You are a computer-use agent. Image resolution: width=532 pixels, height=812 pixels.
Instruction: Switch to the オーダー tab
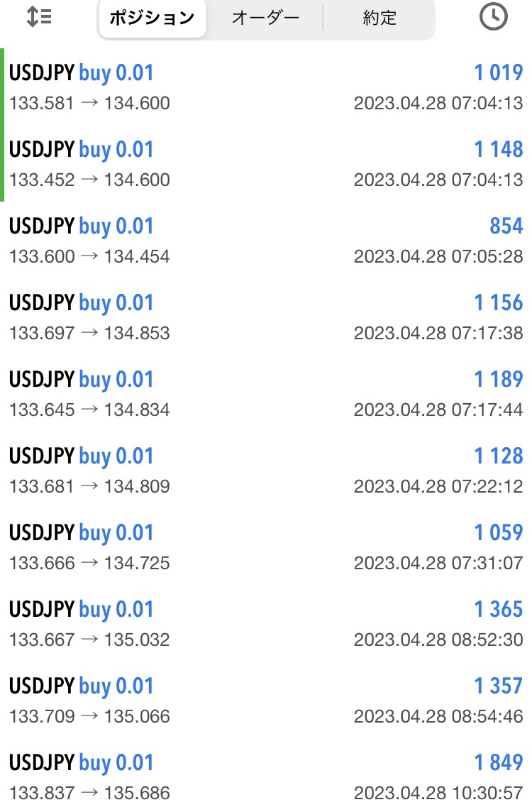click(x=265, y=18)
